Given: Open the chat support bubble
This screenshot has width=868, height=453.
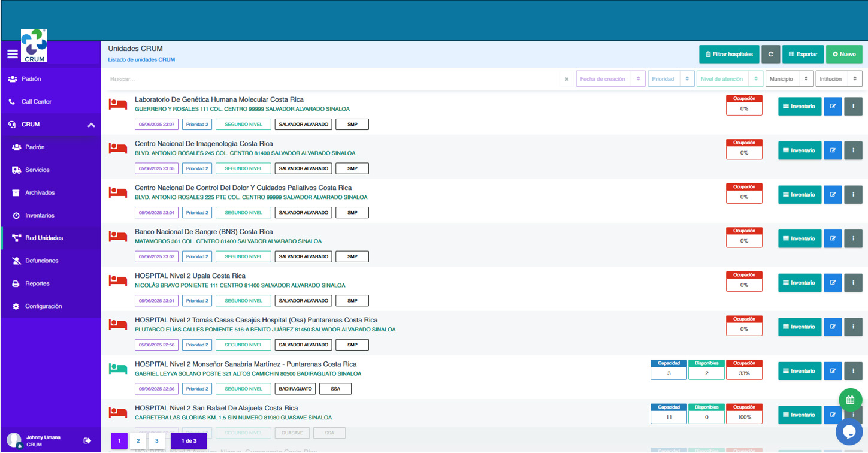Looking at the screenshot, I should 849,431.
